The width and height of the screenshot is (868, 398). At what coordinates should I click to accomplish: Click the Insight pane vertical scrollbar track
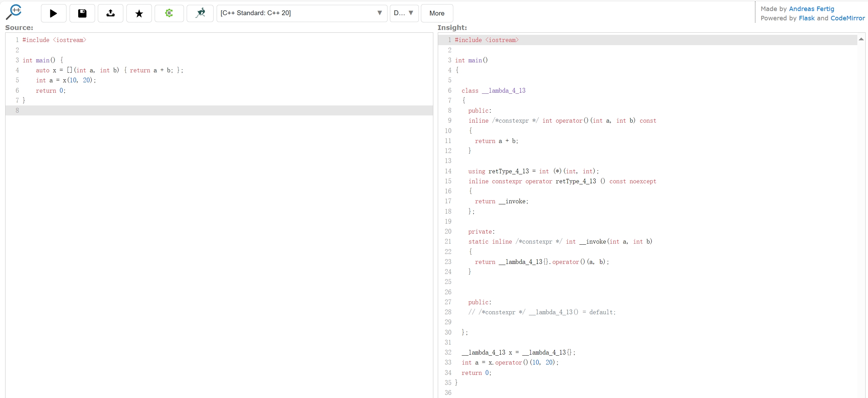tap(861, 221)
